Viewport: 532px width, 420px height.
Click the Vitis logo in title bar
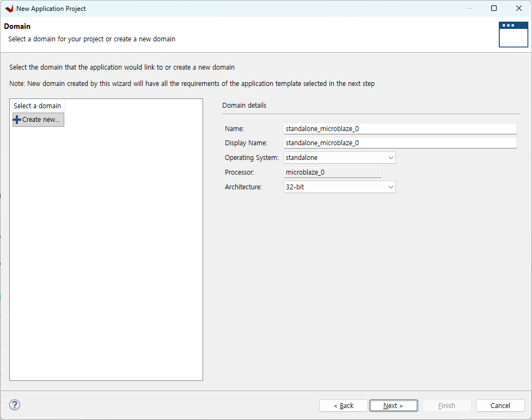9,9
